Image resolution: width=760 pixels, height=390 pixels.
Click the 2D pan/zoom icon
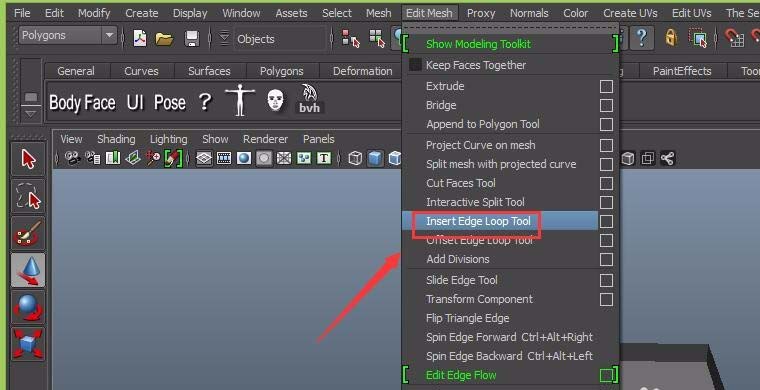click(x=153, y=158)
